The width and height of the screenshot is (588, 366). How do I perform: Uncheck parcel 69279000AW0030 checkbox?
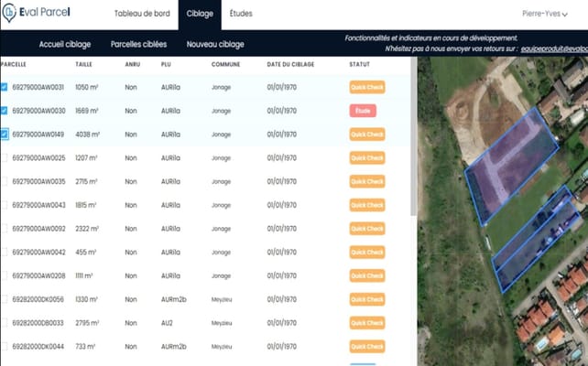pos(5,111)
